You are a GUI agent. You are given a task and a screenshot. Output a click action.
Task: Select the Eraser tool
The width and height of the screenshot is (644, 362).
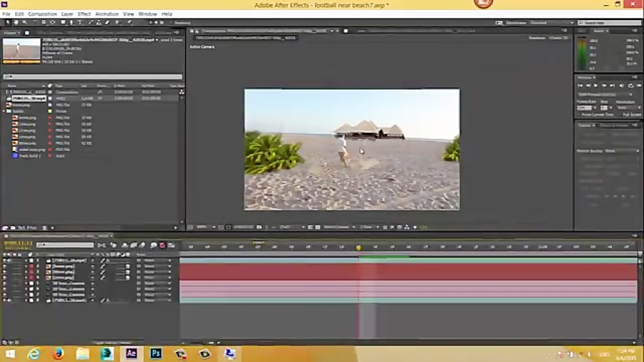click(x=107, y=23)
